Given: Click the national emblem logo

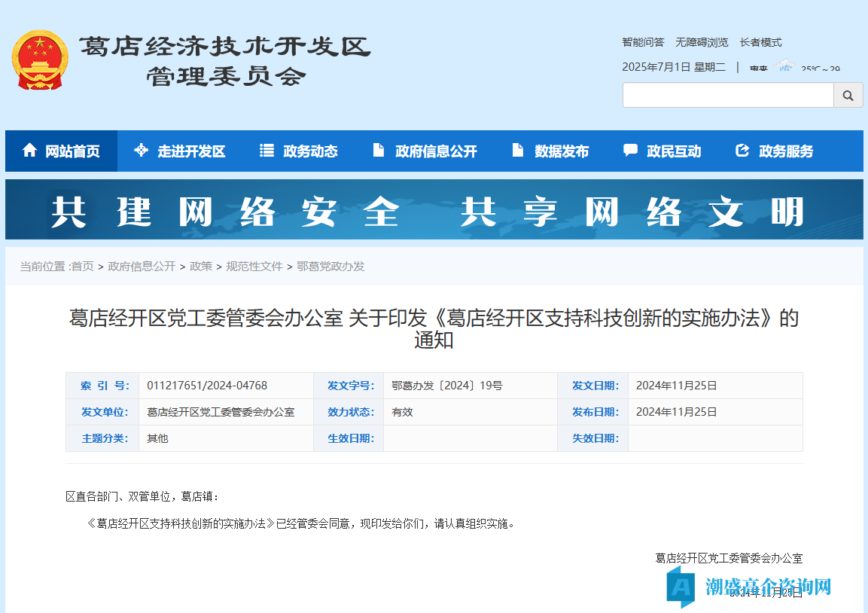Looking at the screenshot, I should [x=39, y=60].
